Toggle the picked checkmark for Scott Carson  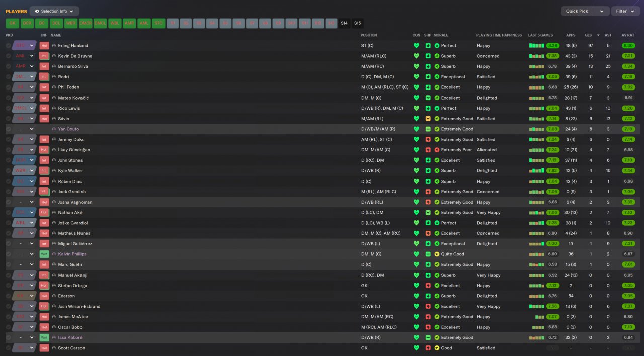click(x=8, y=348)
